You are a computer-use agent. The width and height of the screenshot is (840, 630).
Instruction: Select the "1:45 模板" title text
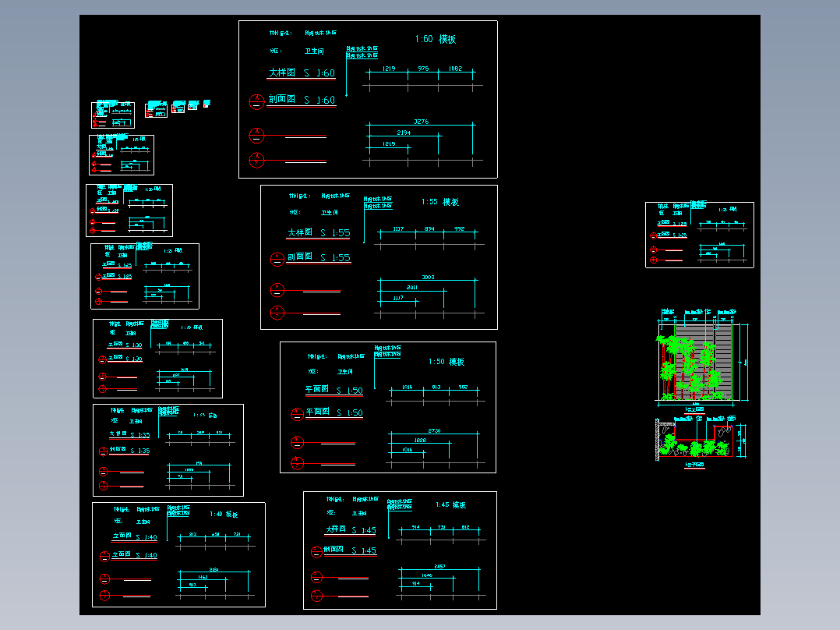click(450, 505)
